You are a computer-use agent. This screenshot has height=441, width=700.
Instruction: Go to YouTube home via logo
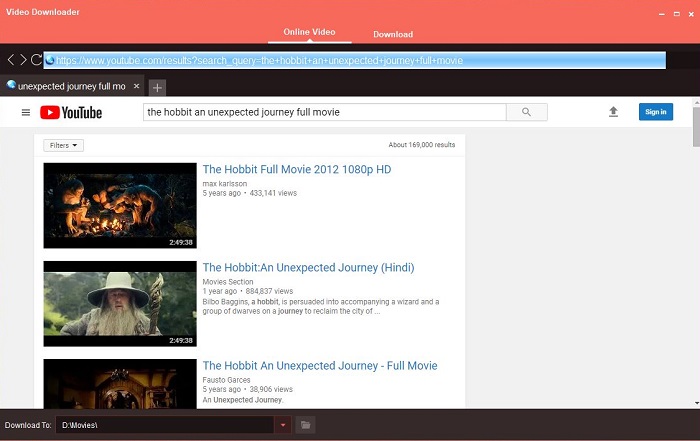[x=70, y=112]
